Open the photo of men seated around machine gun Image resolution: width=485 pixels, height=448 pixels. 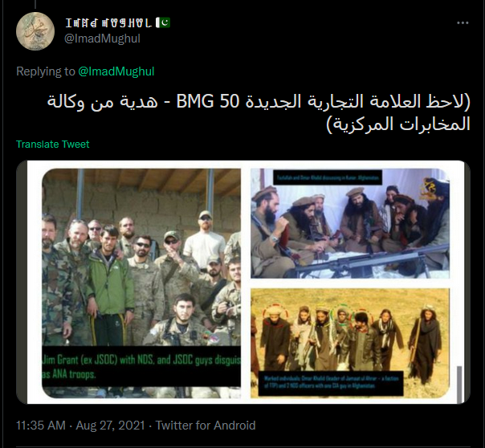click(x=350, y=223)
